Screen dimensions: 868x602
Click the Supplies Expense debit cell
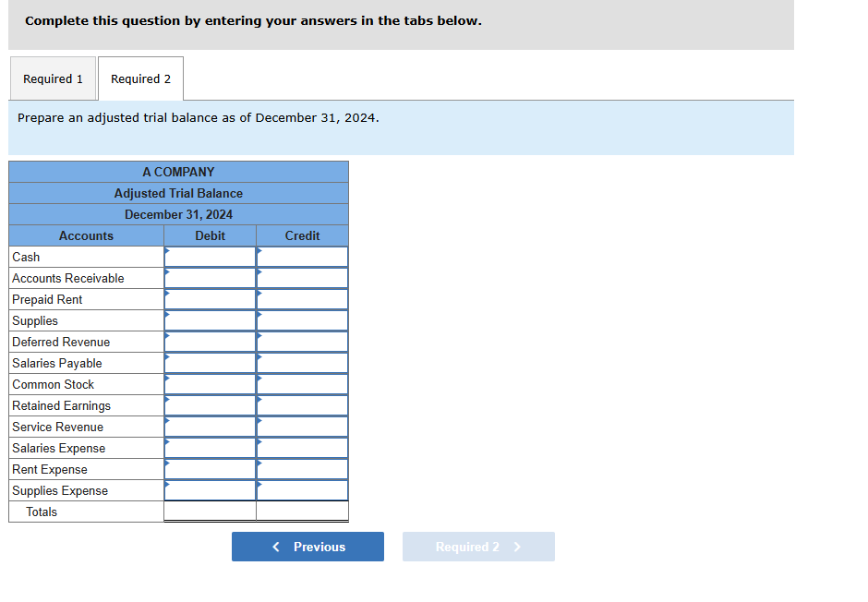click(x=211, y=490)
